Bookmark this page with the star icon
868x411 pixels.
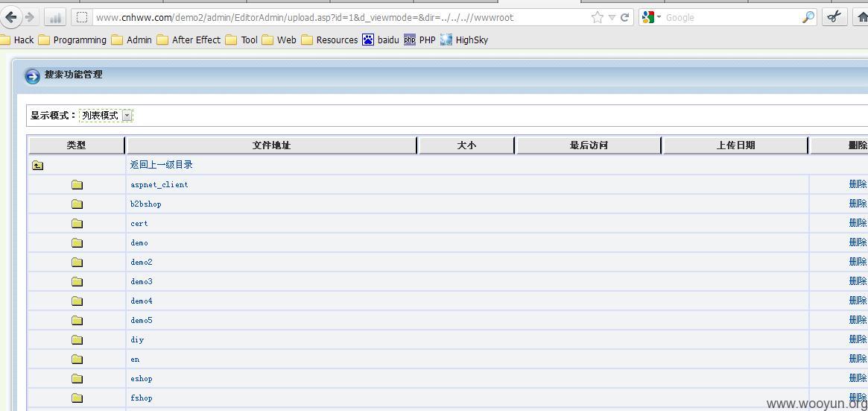[x=597, y=18]
